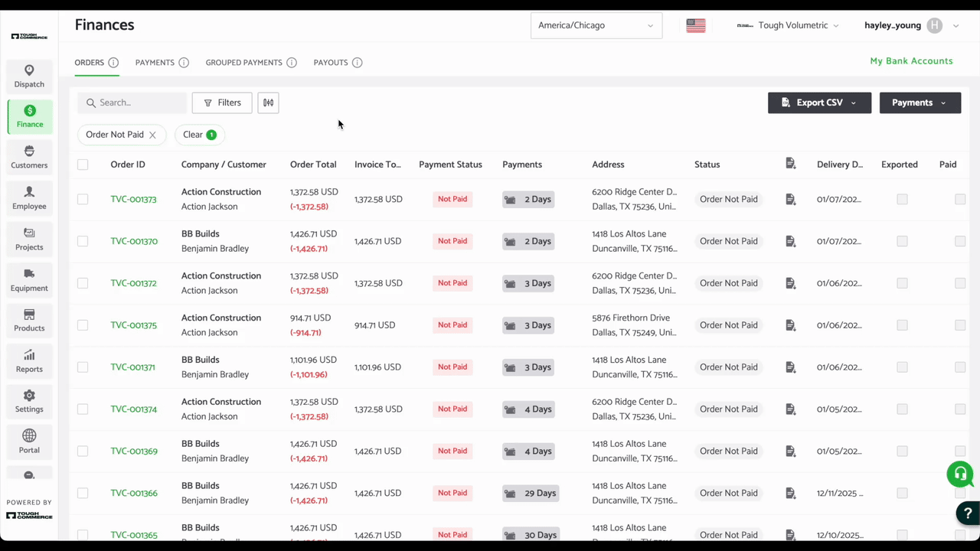Viewport: 980px width, 551px height.
Task: Select the Reports sidebar icon
Action: [x=29, y=361]
